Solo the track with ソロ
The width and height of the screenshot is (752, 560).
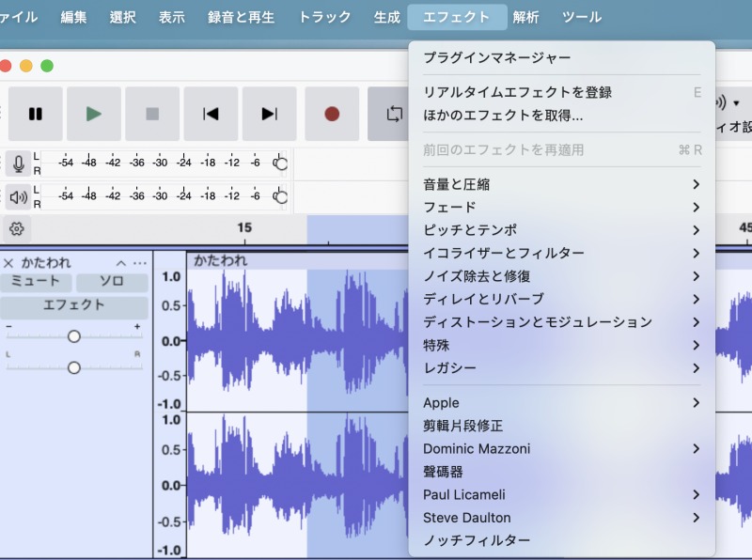pyautogui.click(x=112, y=282)
